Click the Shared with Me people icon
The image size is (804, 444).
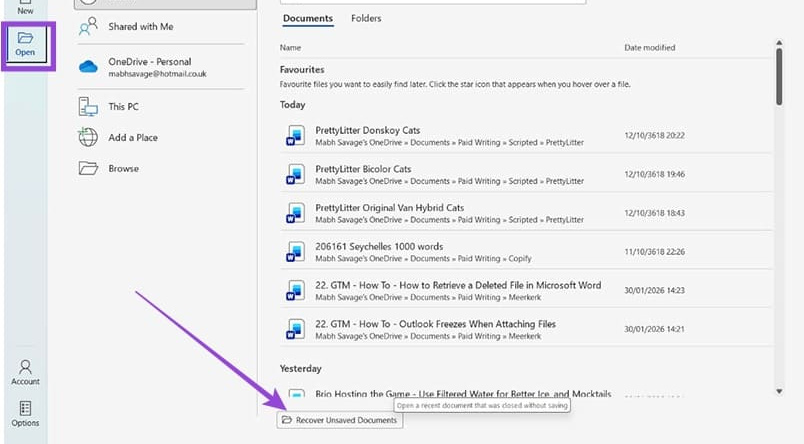coord(88,26)
